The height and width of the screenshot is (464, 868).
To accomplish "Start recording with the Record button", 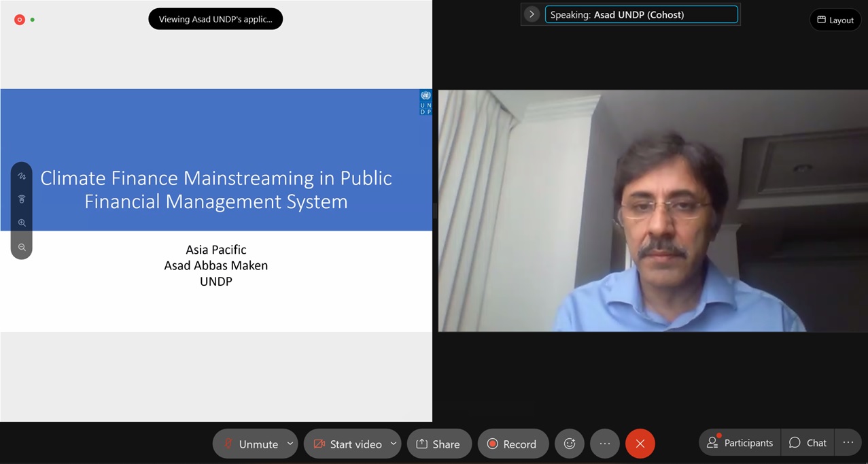I will click(513, 444).
